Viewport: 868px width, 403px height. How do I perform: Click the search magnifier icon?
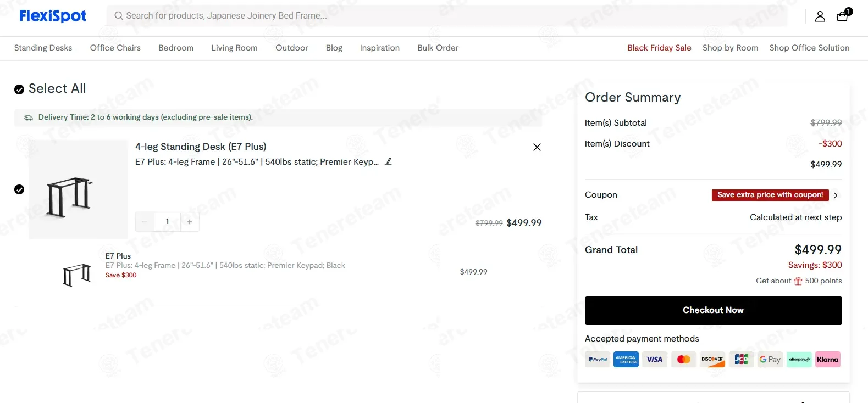[118, 16]
